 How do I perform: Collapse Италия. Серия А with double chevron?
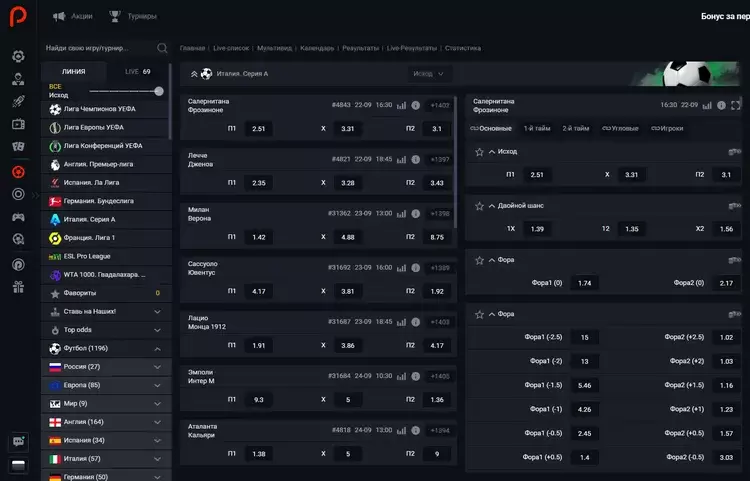click(194, 74)
